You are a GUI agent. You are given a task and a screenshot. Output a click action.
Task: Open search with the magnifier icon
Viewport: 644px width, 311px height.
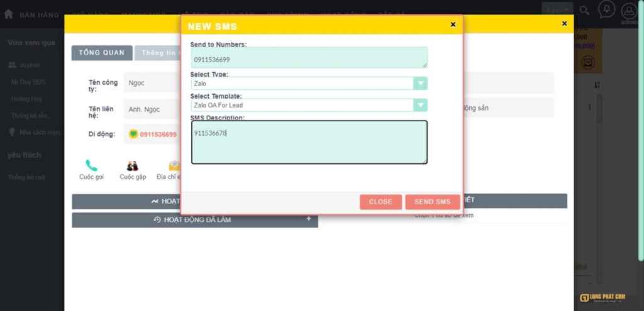pos(584,10)
